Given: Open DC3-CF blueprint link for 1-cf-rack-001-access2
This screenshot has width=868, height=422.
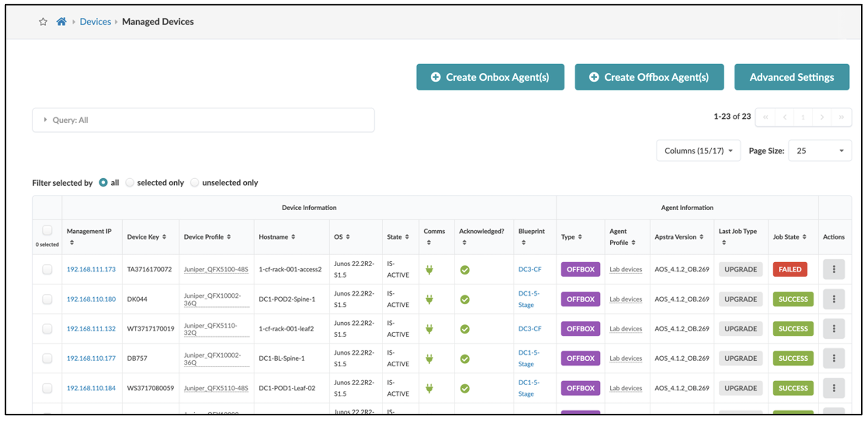Looking at the screenshot, I should click(529, 269).
